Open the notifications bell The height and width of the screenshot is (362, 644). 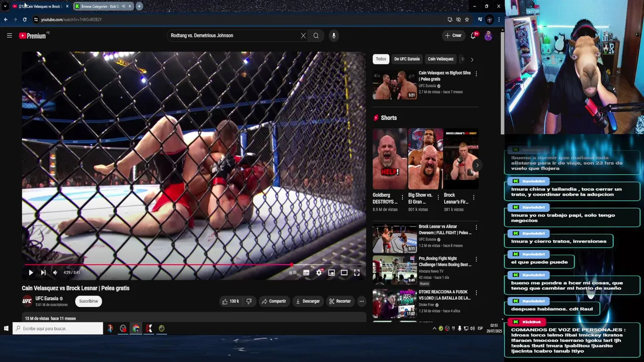[473, 36]
